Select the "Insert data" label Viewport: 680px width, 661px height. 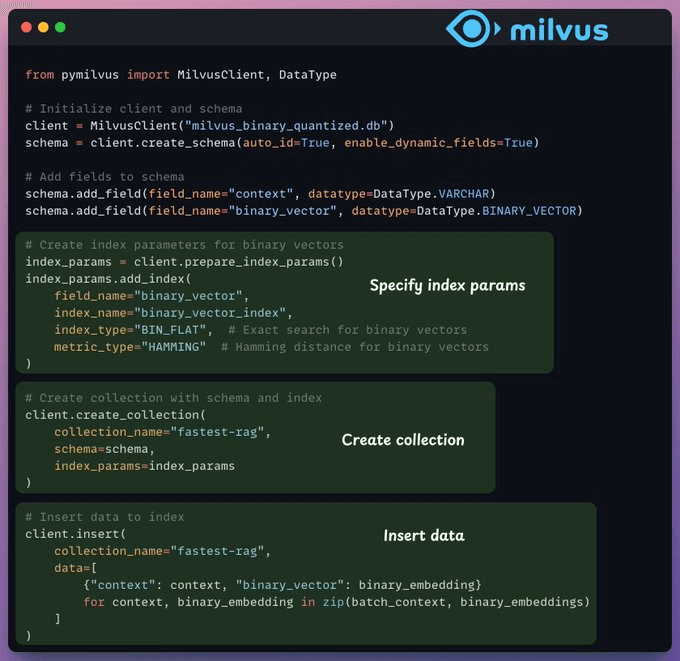(x=424, y=535)
